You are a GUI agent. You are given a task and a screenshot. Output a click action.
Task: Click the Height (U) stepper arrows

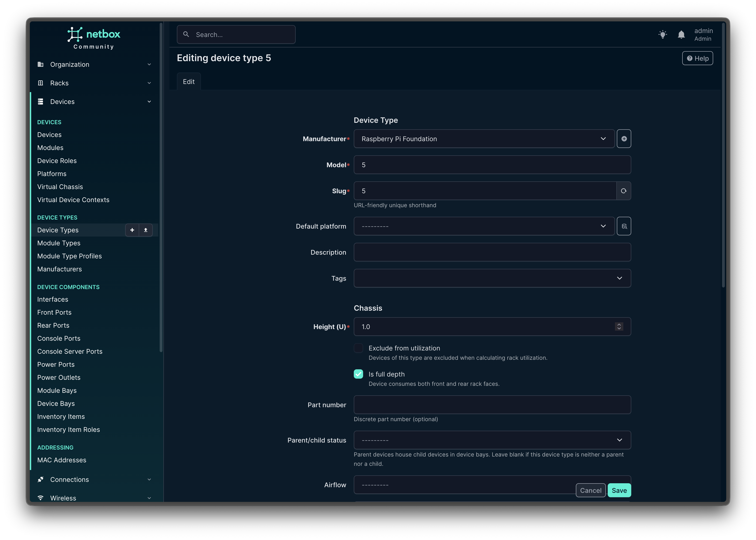619,327
